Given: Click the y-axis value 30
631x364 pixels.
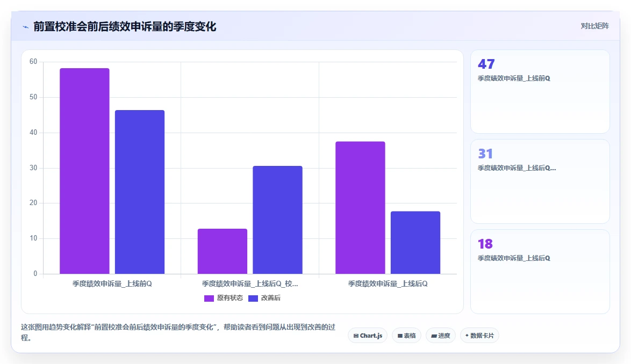Looking at the screenshot, I should pyautogui.click(x=33, y=168).
